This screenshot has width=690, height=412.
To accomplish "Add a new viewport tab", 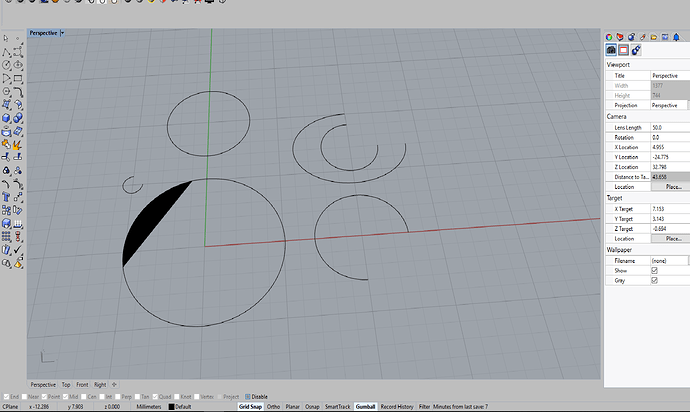I will (114, 385).
